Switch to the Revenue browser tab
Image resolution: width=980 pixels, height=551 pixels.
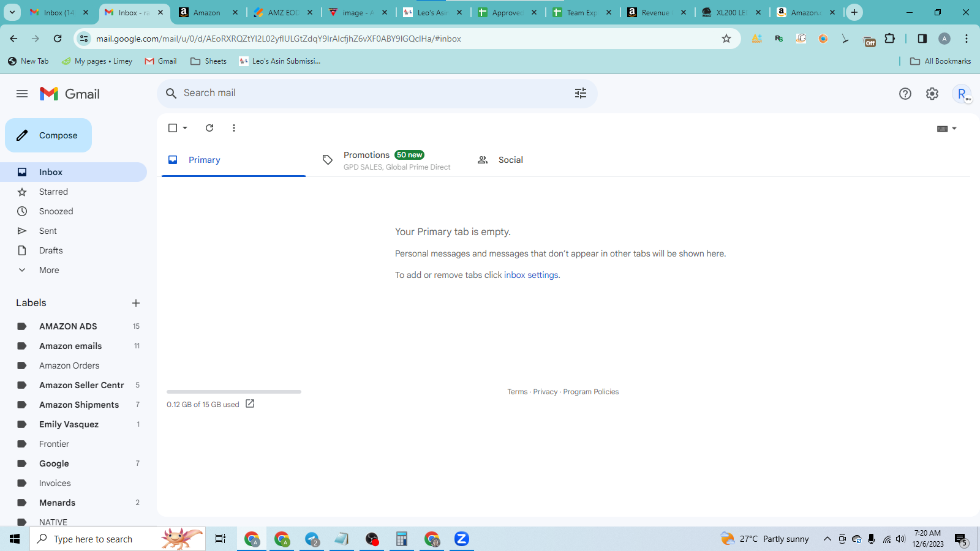[656, 12]
